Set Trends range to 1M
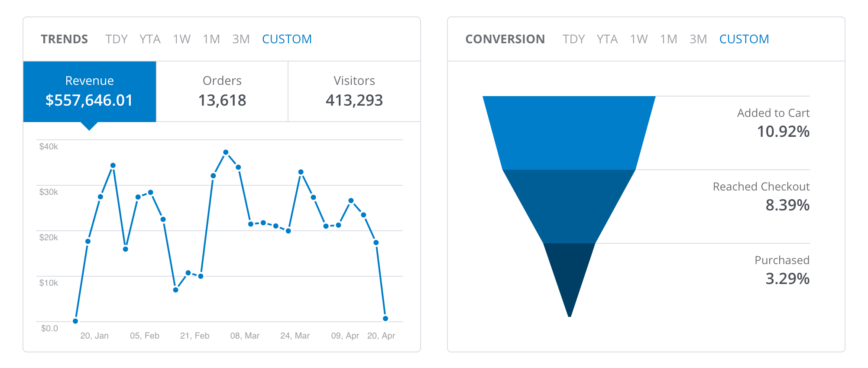Image resolution: width=868 pixels, height=368 pixels. tap(211, 39)
